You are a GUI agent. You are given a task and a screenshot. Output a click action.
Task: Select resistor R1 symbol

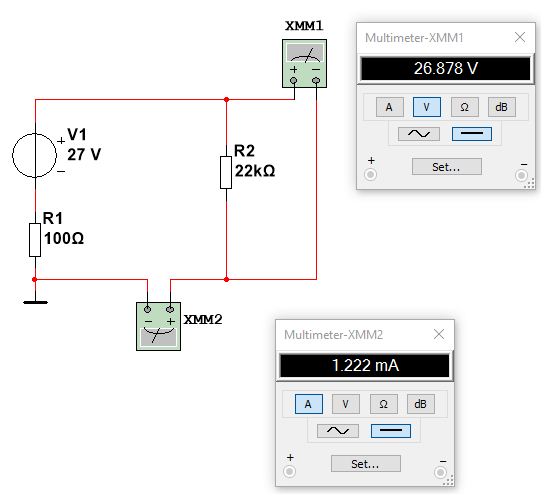click(35, 240)
